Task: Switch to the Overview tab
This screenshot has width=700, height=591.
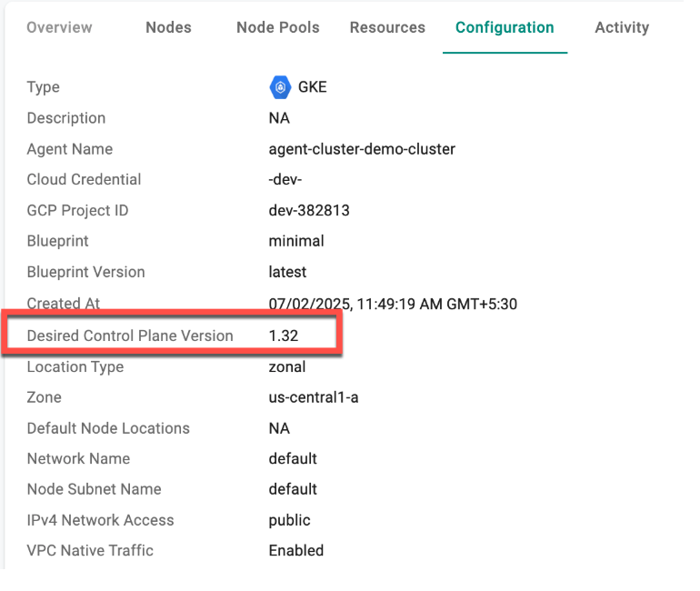Action: [59, 27]
